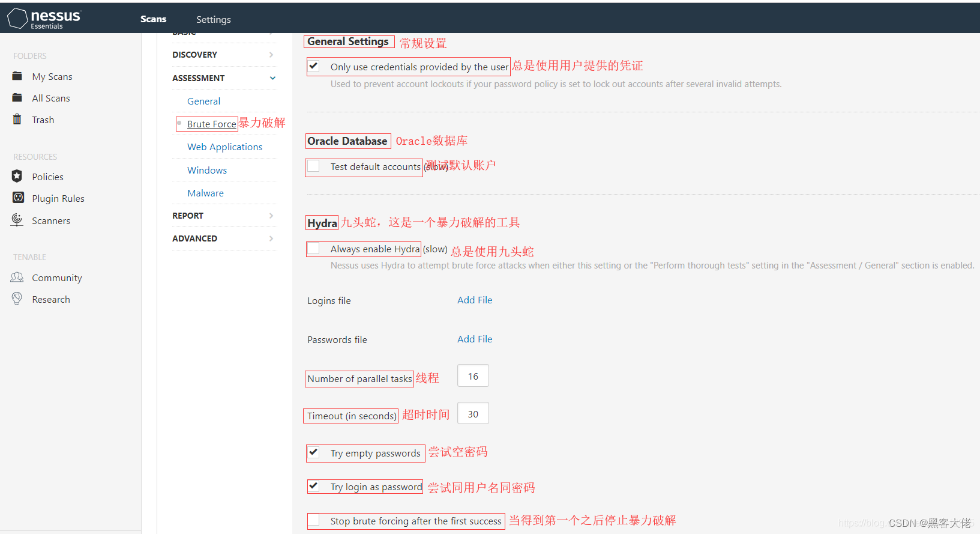Screen dimensions: 980x534
Task: Expand the ADVANCED section chevron
Action: (271, 238)
